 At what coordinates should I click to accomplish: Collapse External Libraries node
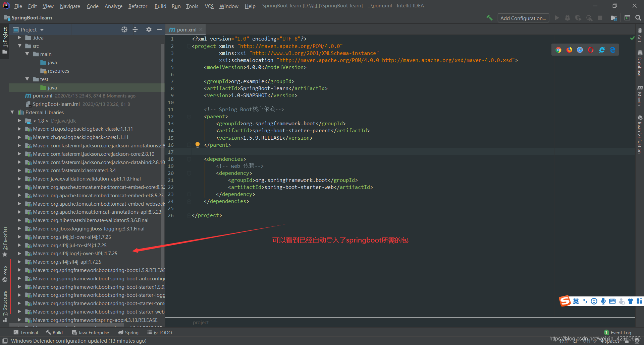coord(12,112)
